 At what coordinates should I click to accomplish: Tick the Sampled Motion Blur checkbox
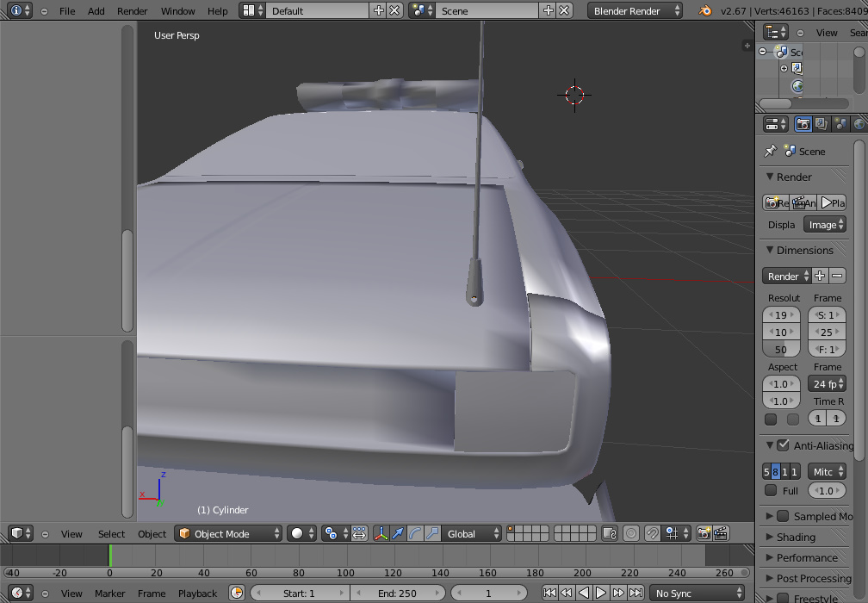[x=783, y=516]
